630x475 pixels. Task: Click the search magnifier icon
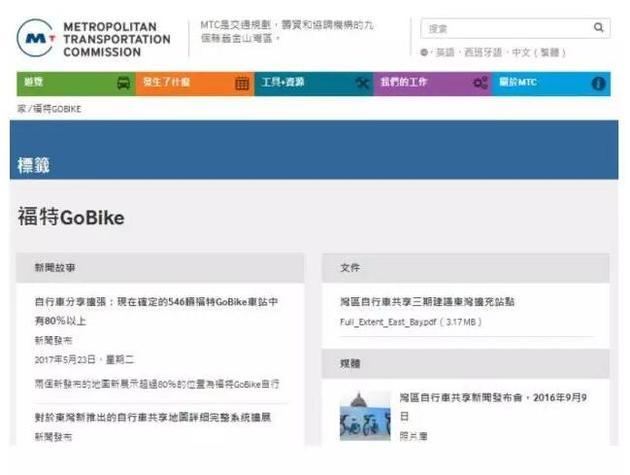(x=598, y=27)
